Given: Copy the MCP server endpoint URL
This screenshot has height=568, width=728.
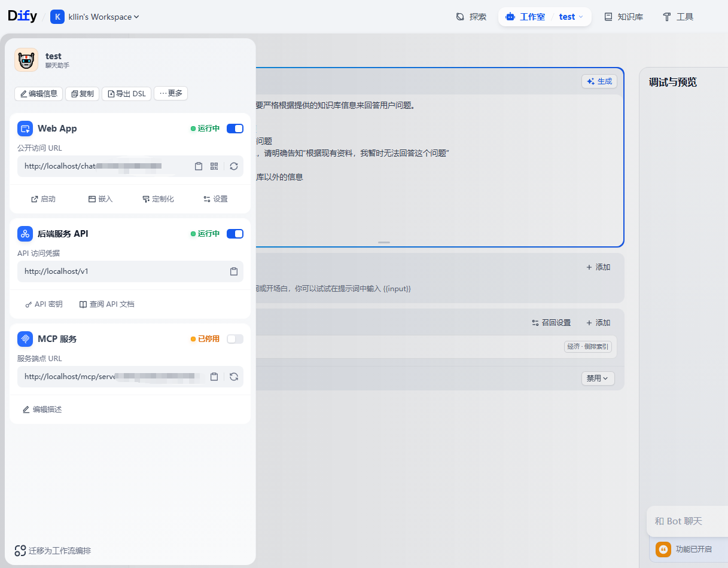Looking at the screenshot, I should (214, 377).
